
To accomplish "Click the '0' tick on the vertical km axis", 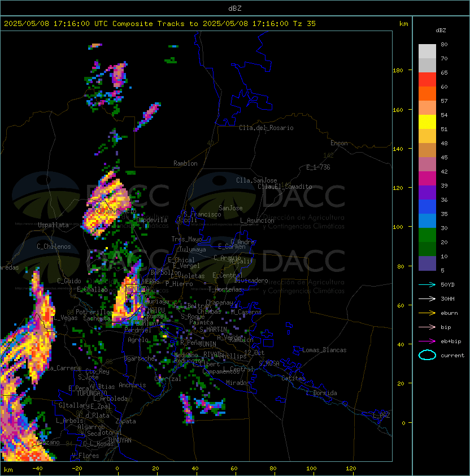I will (x=403, y=423).
